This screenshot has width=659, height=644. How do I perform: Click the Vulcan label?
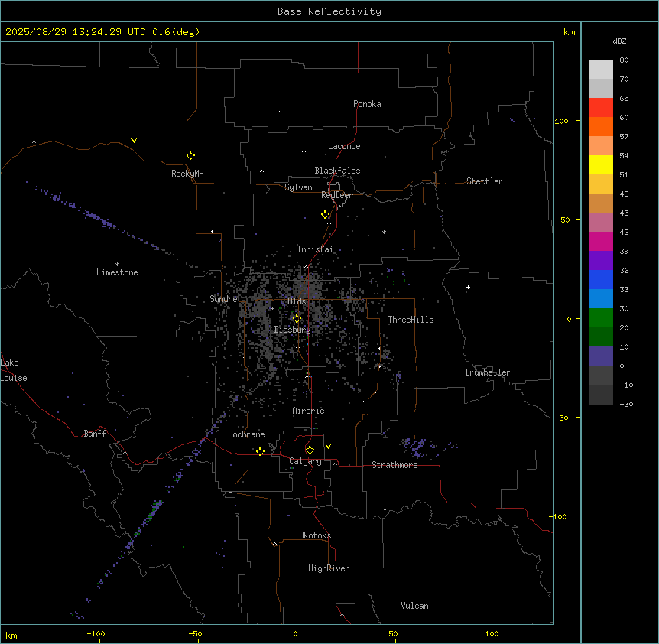414,606
